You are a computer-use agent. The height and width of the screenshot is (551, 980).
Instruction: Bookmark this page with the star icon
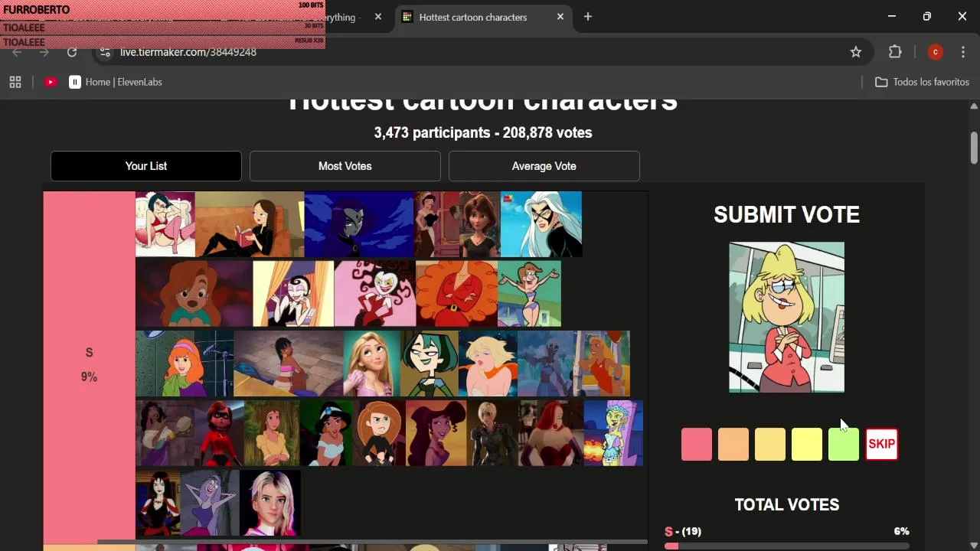pyautogui.click(x=856, y=52)
